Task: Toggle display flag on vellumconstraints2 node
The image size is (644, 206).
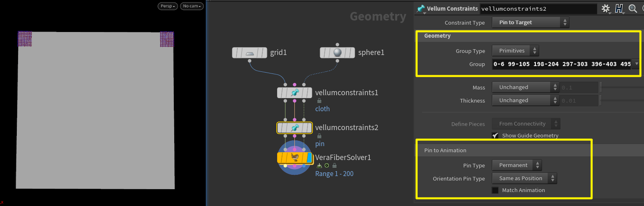Action: [309, 128]
